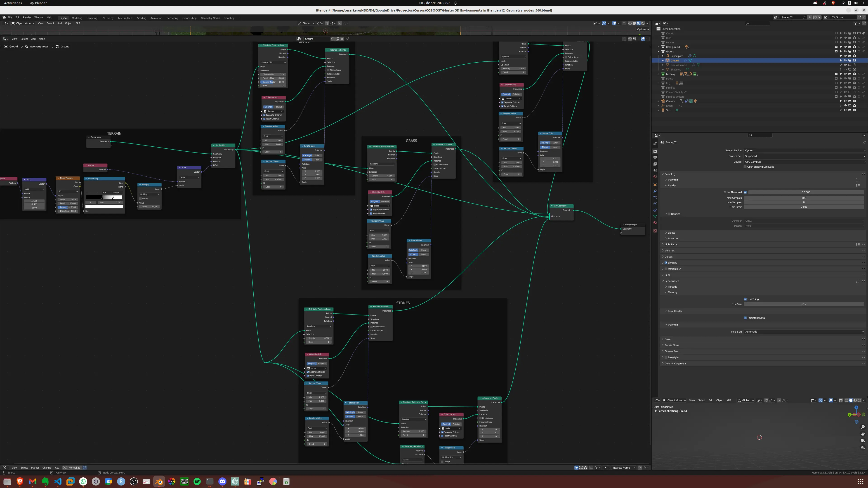868x488 pixels.
Task: Launch VS Code from the dock
Action: pyautogui.click(x=58, y=482)
